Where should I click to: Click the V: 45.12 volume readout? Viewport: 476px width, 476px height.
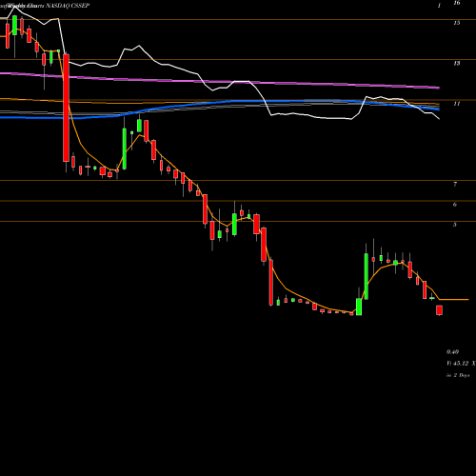coord(458,364)
